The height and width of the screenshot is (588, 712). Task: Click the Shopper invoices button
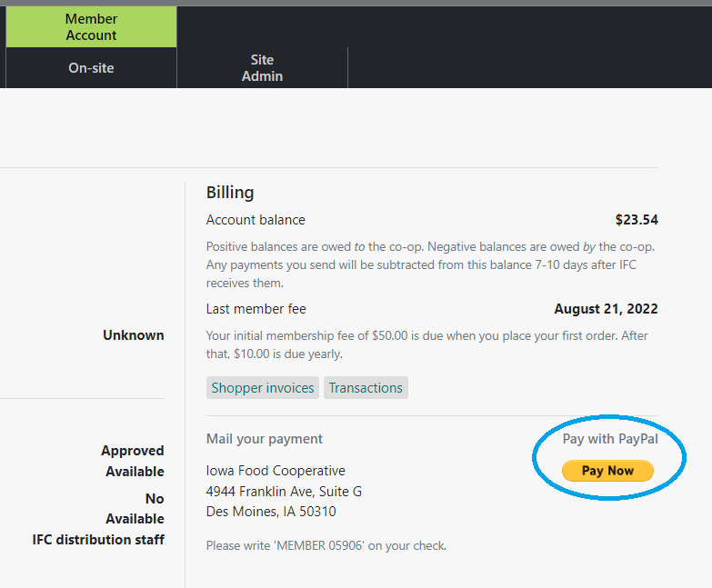click(x=263, y=388)
